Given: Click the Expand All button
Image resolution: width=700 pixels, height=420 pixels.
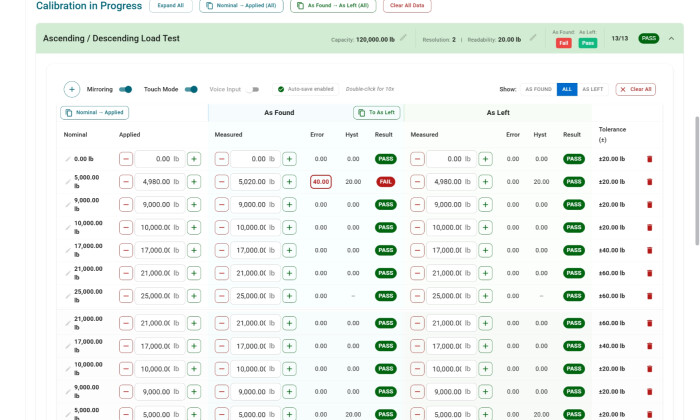Looking at the screenshot, I should click(x=171, y=6).
